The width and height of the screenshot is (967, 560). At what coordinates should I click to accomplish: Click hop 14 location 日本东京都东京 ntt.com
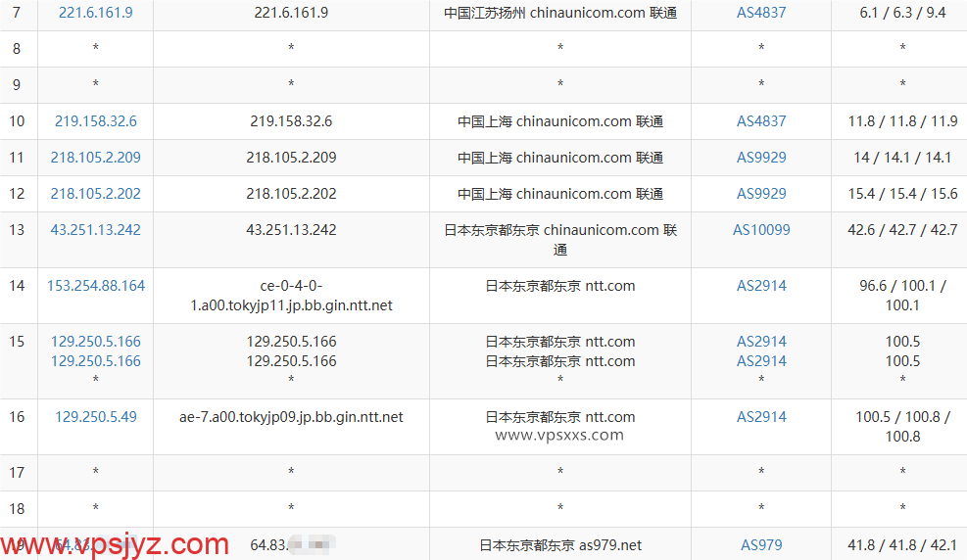[560, 286]
